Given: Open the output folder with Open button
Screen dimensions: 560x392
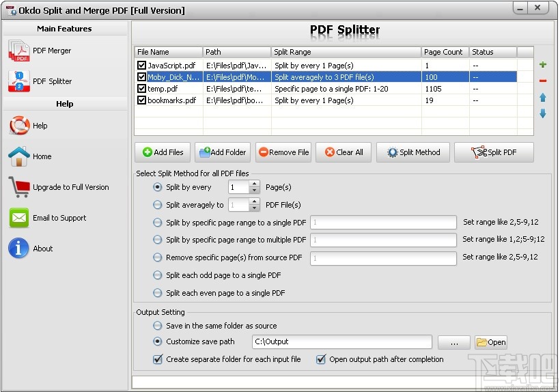Looking at the screenshot, I should [x=491, y=342].
